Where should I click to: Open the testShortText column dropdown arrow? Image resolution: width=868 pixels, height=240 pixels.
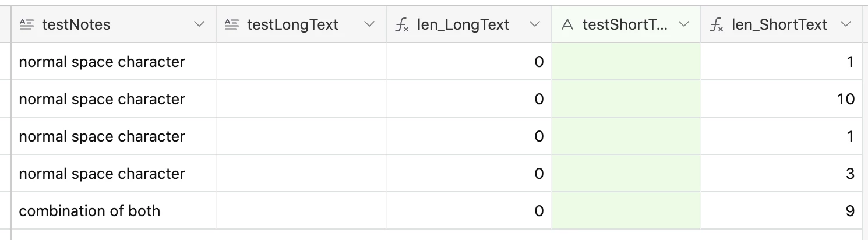684,24
